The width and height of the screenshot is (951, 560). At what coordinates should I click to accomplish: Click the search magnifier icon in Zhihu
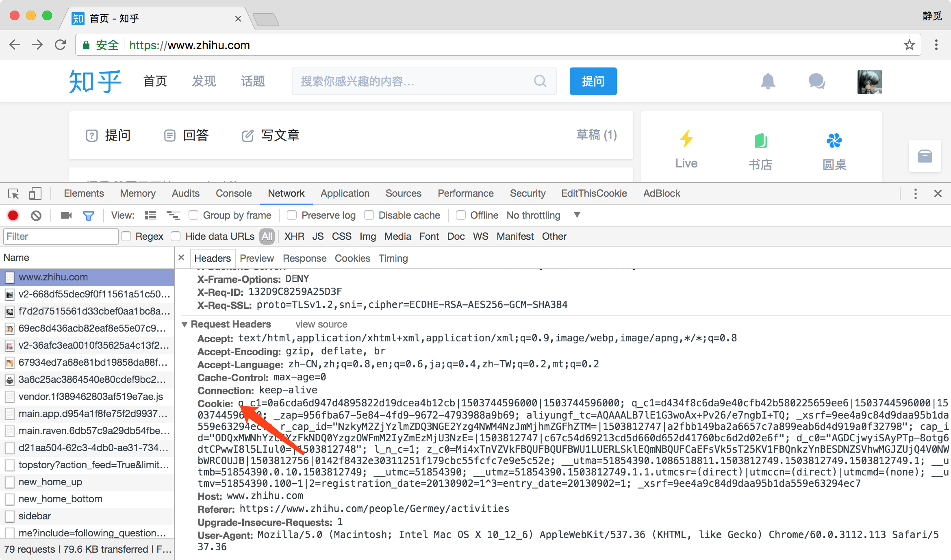[x=540, y=81]
